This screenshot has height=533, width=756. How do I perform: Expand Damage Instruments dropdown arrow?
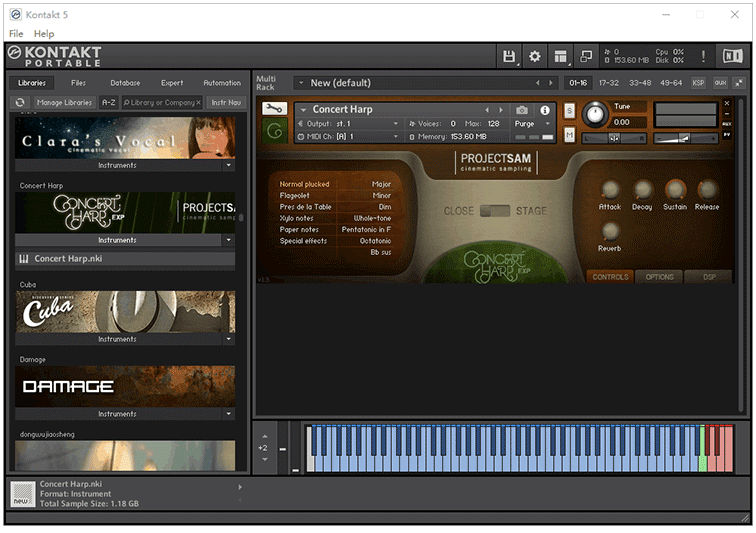coord(229,414)
